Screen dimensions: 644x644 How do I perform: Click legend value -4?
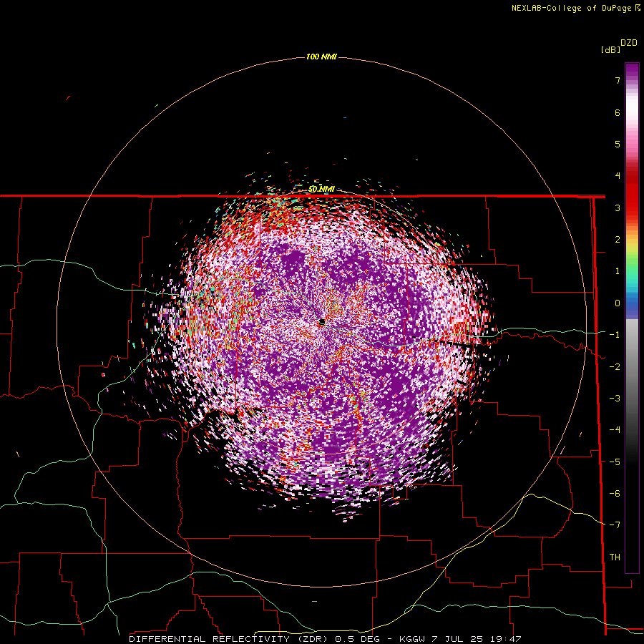(615, 430)
